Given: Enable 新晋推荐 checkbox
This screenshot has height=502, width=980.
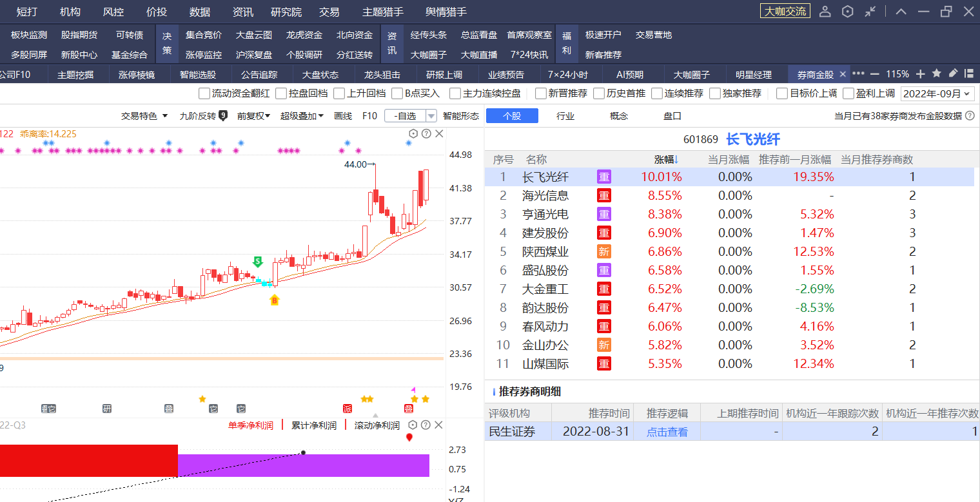Looking at the screenshot, I should 541,93.
